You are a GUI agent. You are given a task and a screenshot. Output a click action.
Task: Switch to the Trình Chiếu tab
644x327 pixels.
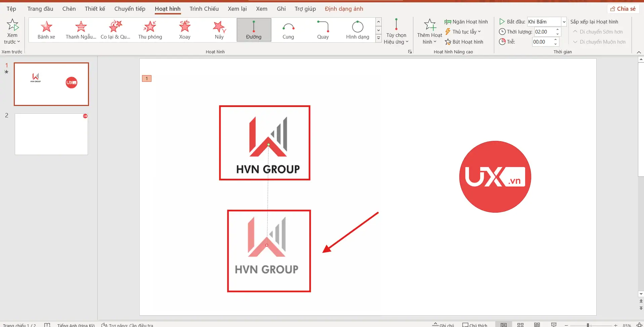(204, 9)
